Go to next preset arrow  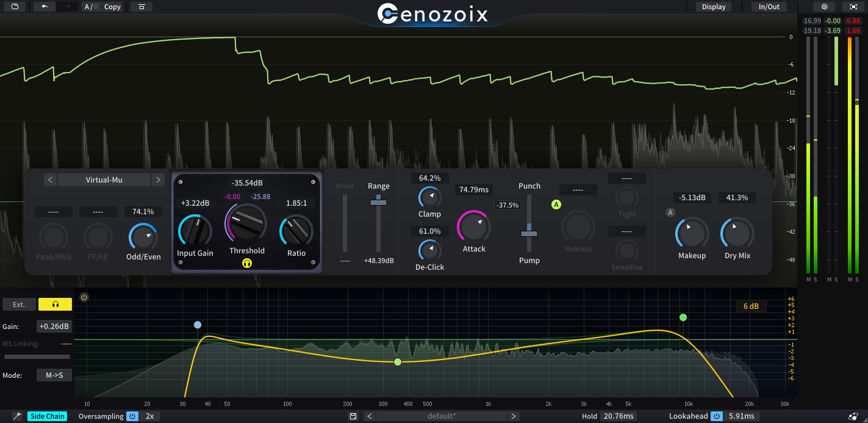click(x=514, y=416)
